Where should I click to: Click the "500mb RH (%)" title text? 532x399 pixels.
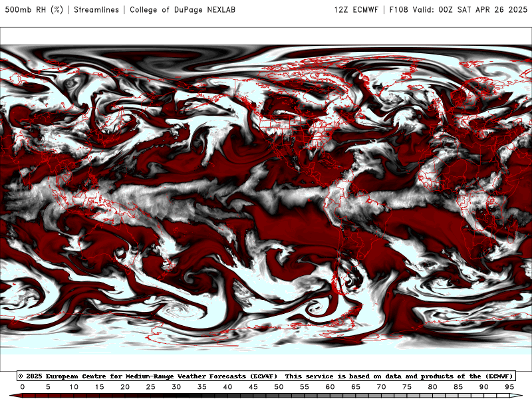(x=34, y=9)
